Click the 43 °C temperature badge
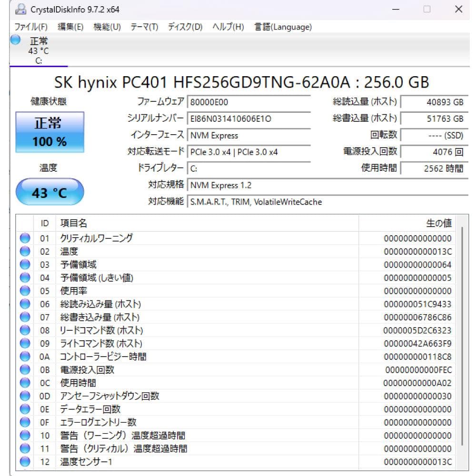476x476 pixels. click(50, 191)
